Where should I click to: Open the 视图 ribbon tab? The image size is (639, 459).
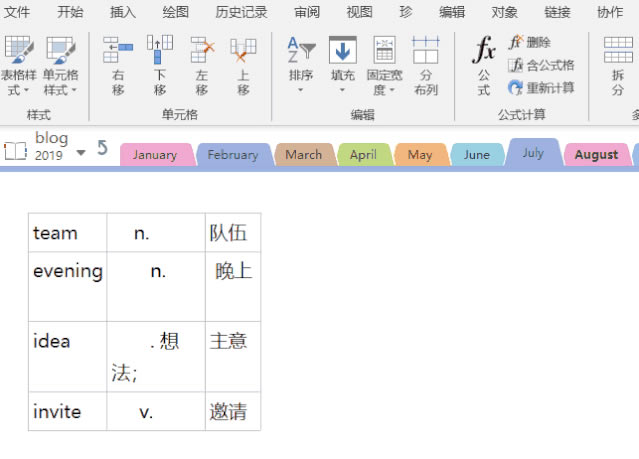click(360, 12)
